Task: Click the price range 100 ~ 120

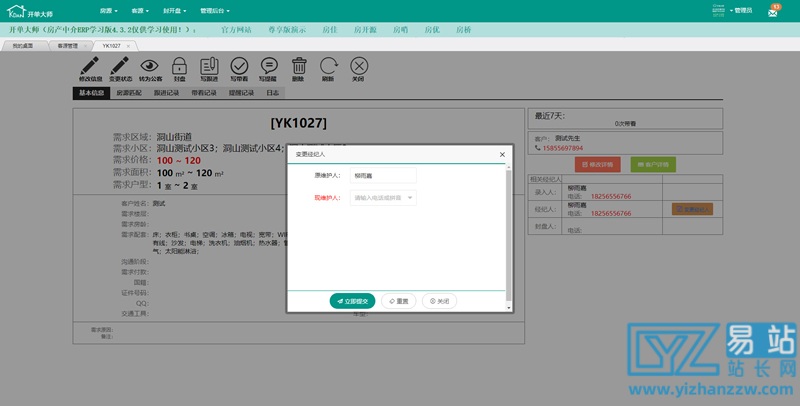Action: pyautogui.click(x=179, y=161)
